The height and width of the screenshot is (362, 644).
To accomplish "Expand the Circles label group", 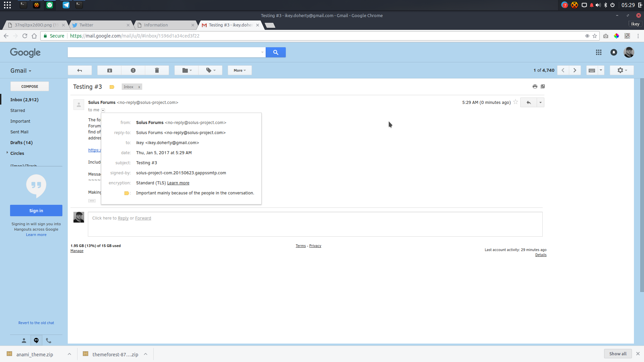I will [7, 153].
